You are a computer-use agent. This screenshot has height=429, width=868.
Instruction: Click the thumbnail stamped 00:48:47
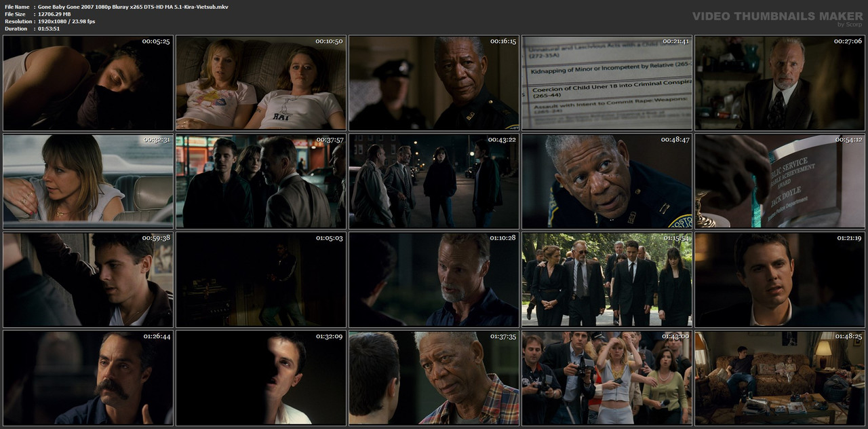click(x=607, y=181)
